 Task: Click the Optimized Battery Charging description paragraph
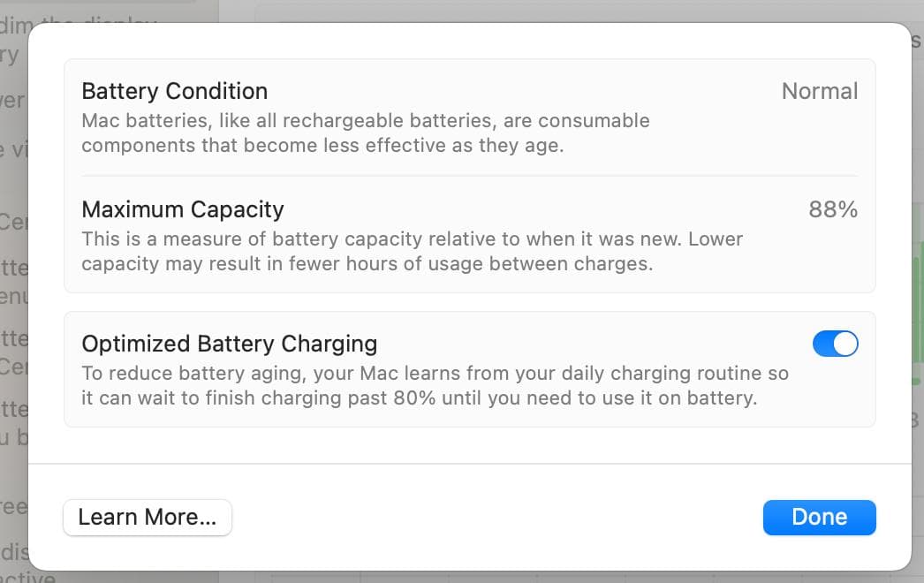[x=435, y=385]
